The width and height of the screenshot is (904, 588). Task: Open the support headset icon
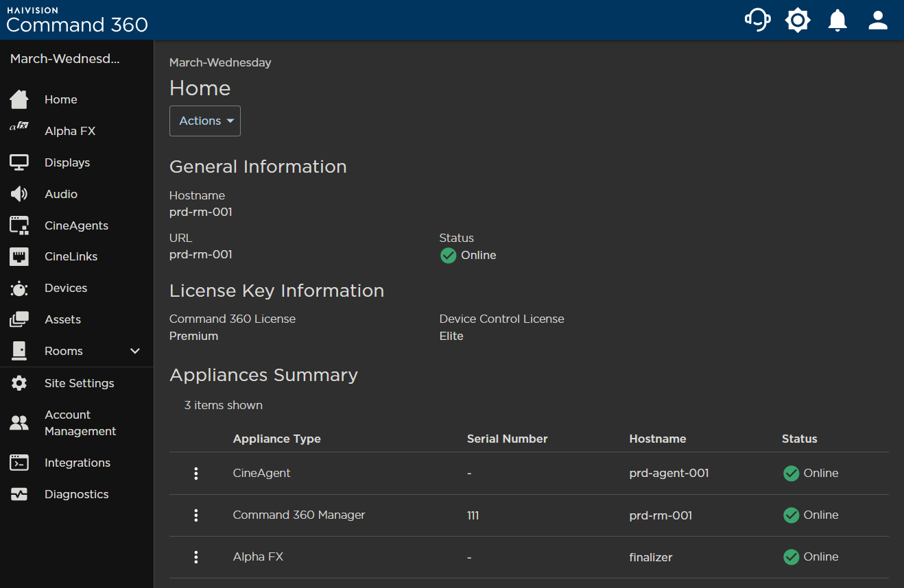(757, 20)
